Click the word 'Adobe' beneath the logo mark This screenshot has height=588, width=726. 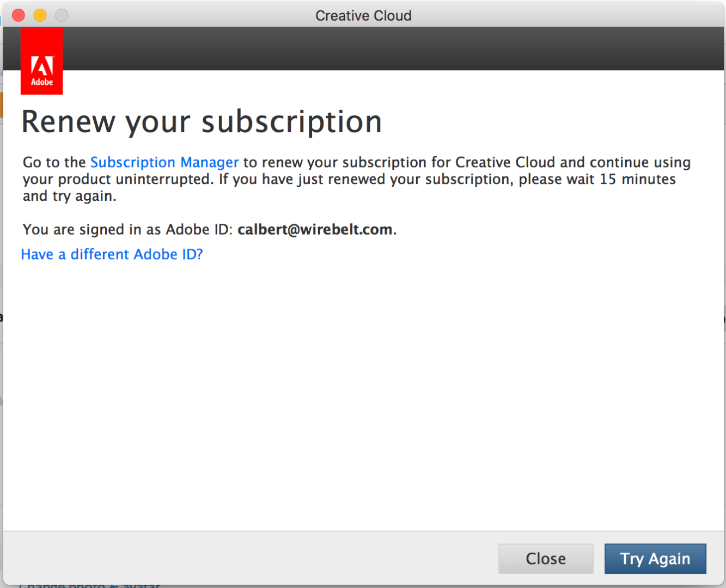tap(42, 82)
